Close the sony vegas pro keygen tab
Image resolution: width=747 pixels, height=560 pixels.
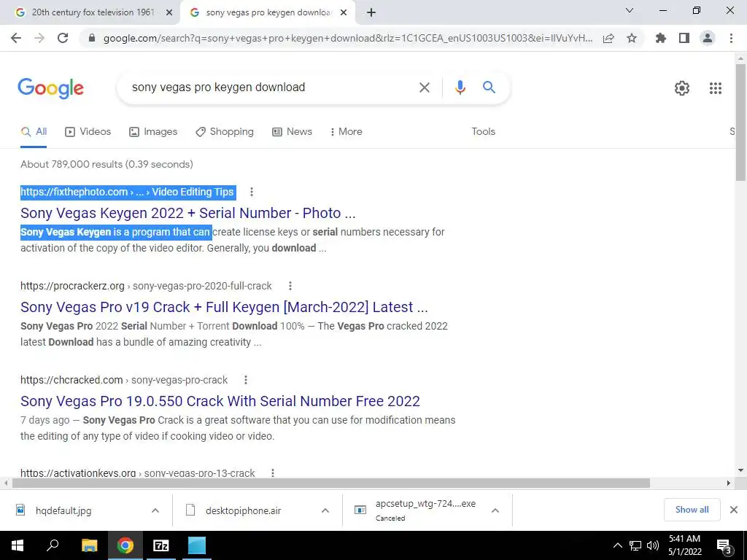tap(344, 13)
